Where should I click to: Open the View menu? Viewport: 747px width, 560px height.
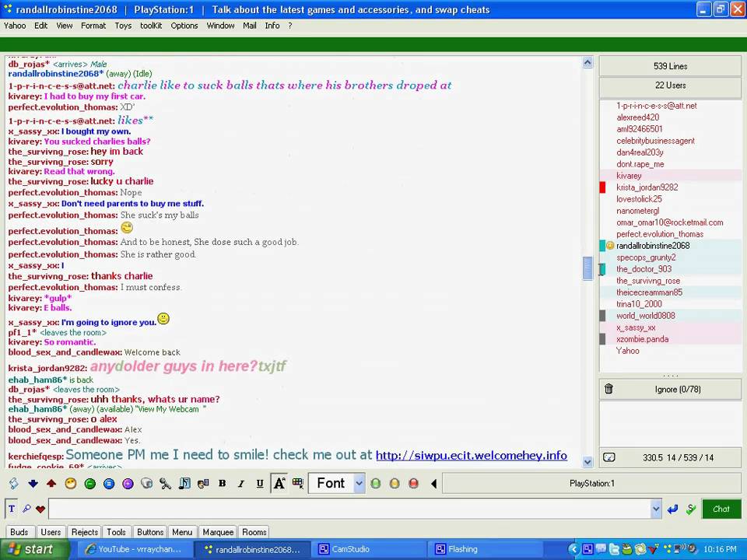click(65, 26)
